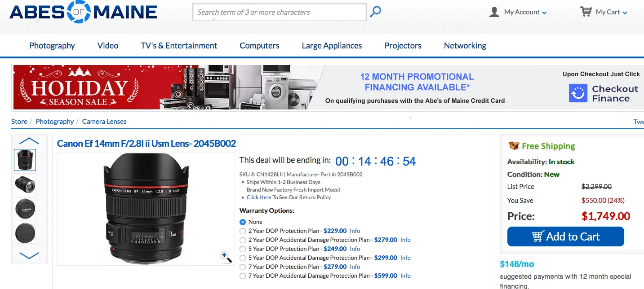Click the product title Canon Ef 14mm

tap(147, 144)
